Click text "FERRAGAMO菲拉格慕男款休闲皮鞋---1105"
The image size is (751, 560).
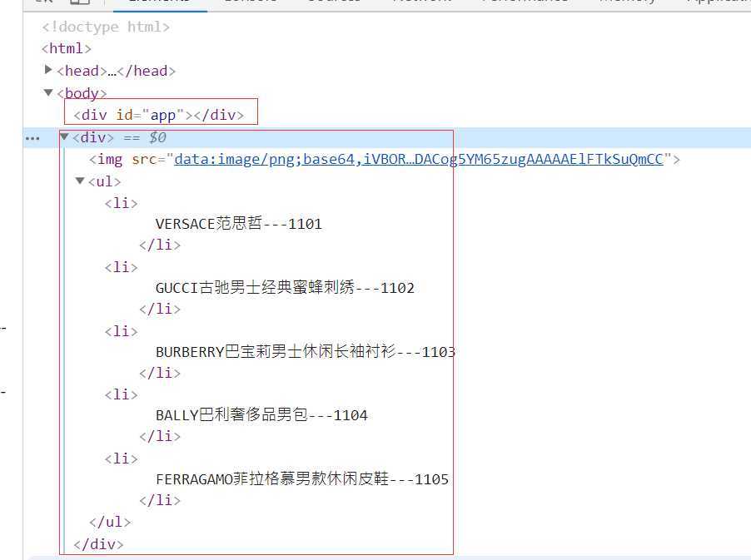point(302,479)
